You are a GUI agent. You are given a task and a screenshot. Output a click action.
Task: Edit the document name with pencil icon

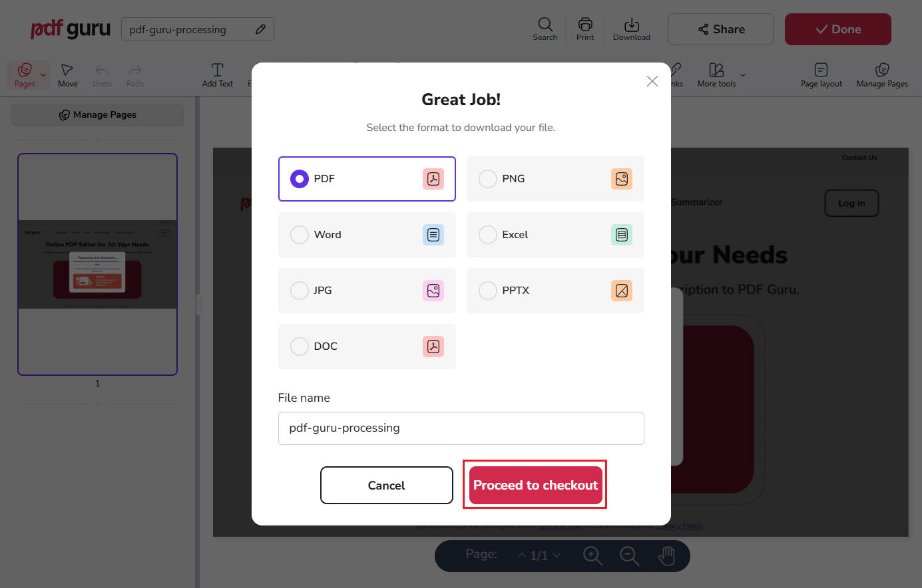tap(260, 29)
